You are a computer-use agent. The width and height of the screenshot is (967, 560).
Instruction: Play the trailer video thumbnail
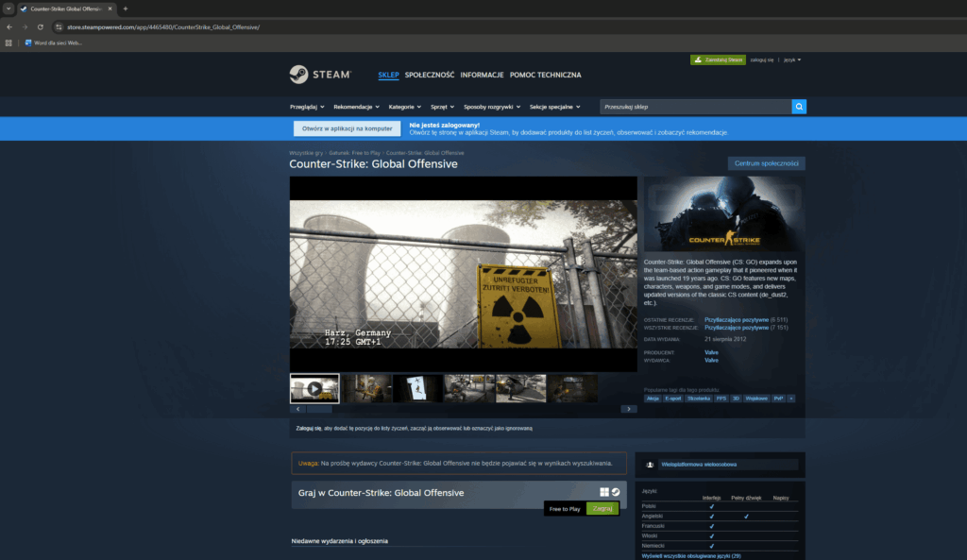pyautogui.click(x=314, y=388)
